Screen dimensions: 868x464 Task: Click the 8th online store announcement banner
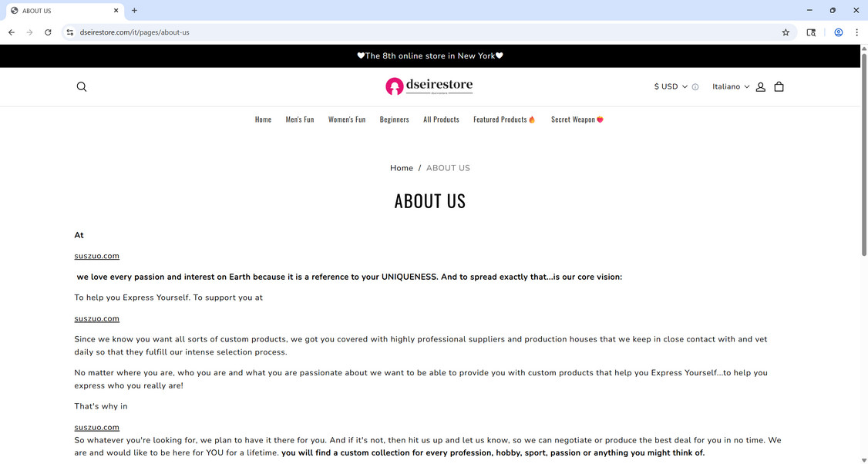(430, 56)
